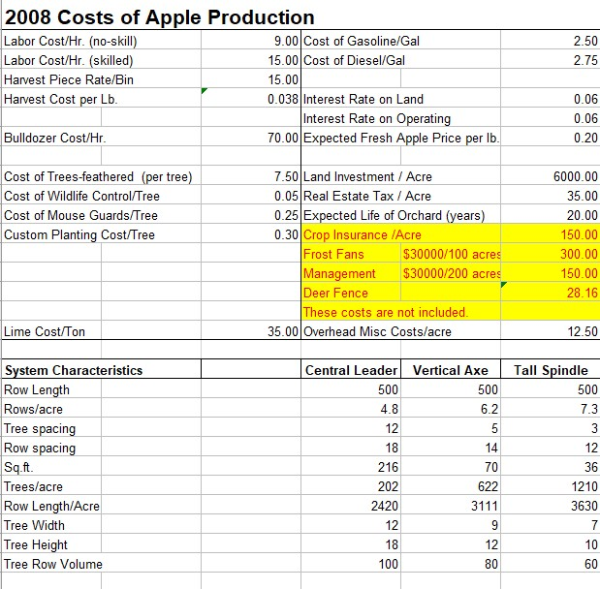Click the 4.8 Central Leader rows/acre value
Image resolution: width=600 pixels, height=589 pixels.
389,409
